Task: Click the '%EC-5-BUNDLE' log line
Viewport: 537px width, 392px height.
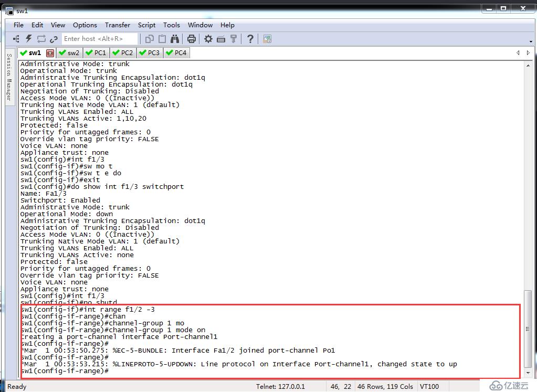Action: click(178, 351)
